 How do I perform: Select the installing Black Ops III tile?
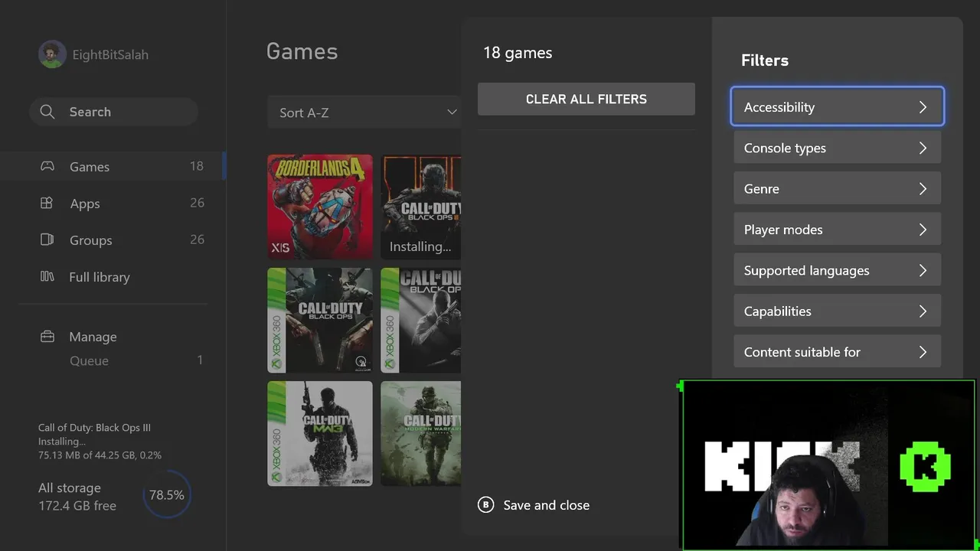pyautogui.click(x=421, y=207)
